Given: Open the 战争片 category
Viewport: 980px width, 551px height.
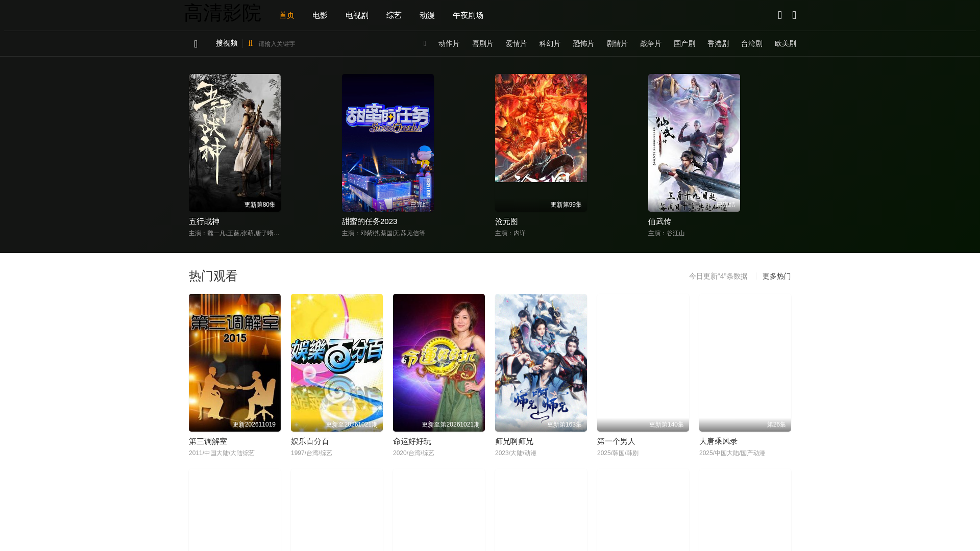Looking at the screenshot, I should tap(651, 44).
